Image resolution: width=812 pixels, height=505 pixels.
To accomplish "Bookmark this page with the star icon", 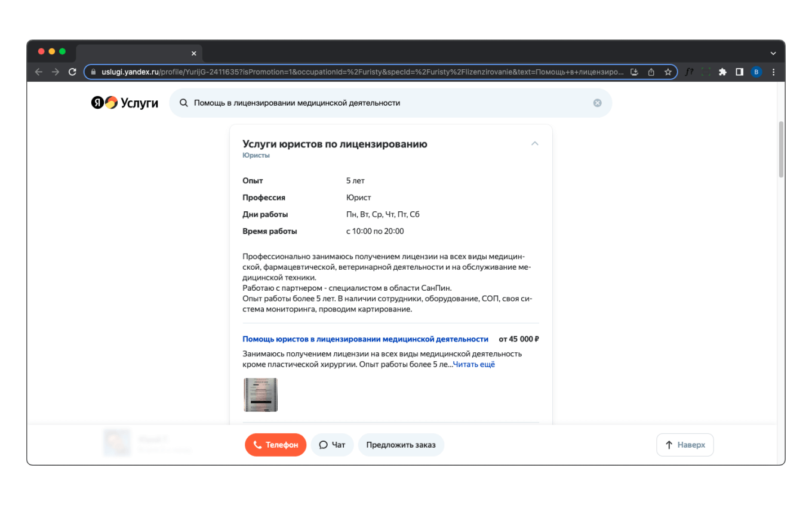I will point(668,72).
